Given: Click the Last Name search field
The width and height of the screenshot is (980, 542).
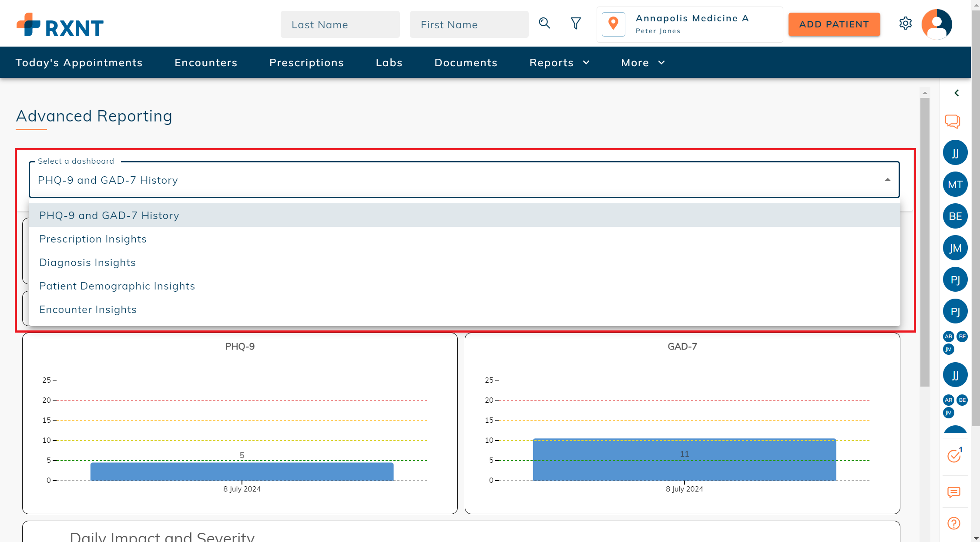Looking at the screenshot, I should click(x=340, y=24).
